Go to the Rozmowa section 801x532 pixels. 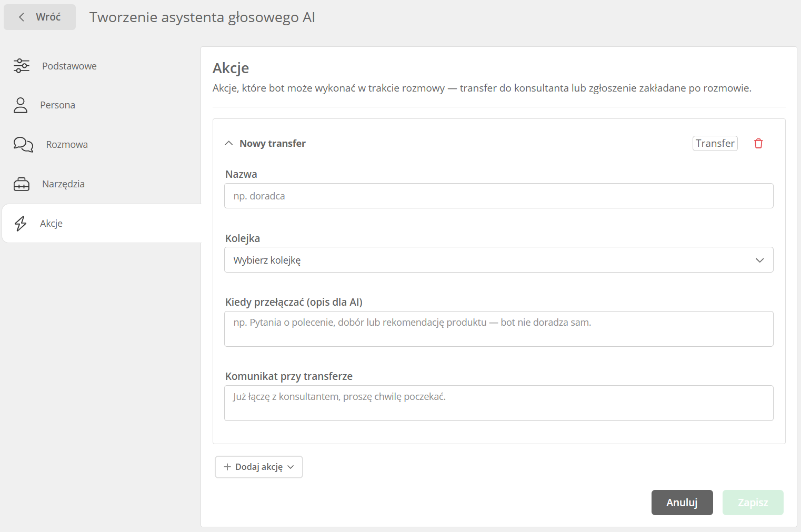point(101,144)
